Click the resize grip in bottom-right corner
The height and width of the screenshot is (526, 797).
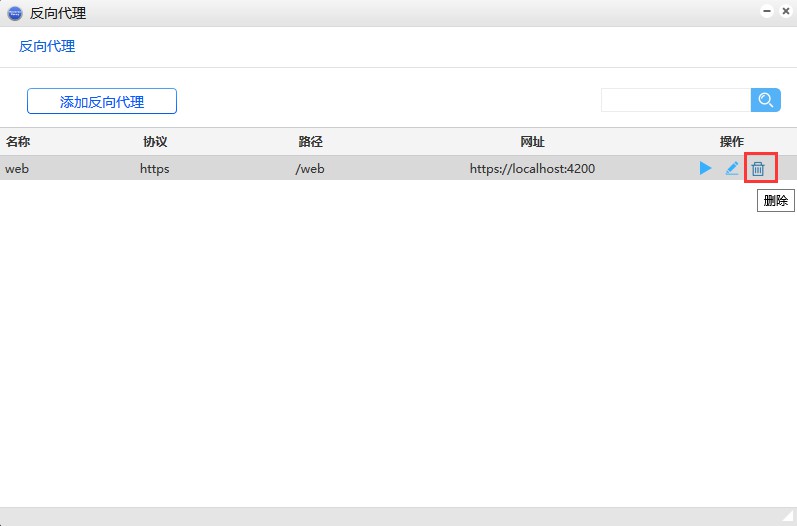pos(788,517)
